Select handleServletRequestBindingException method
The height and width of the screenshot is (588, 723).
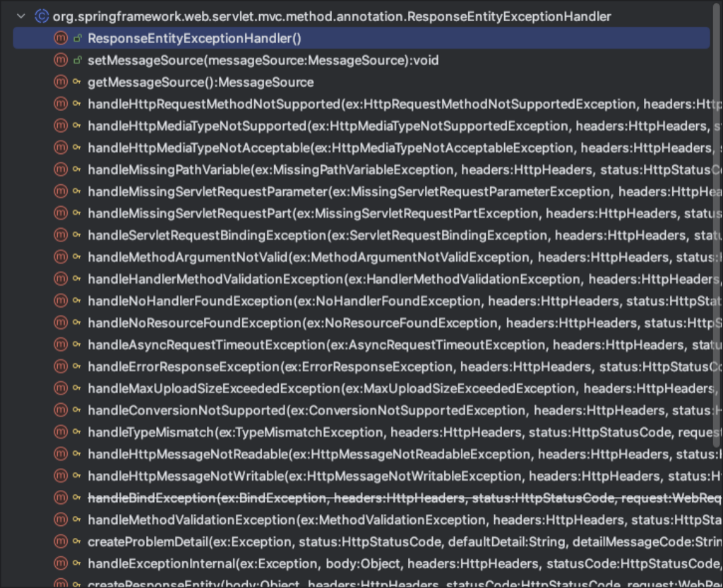361,235
